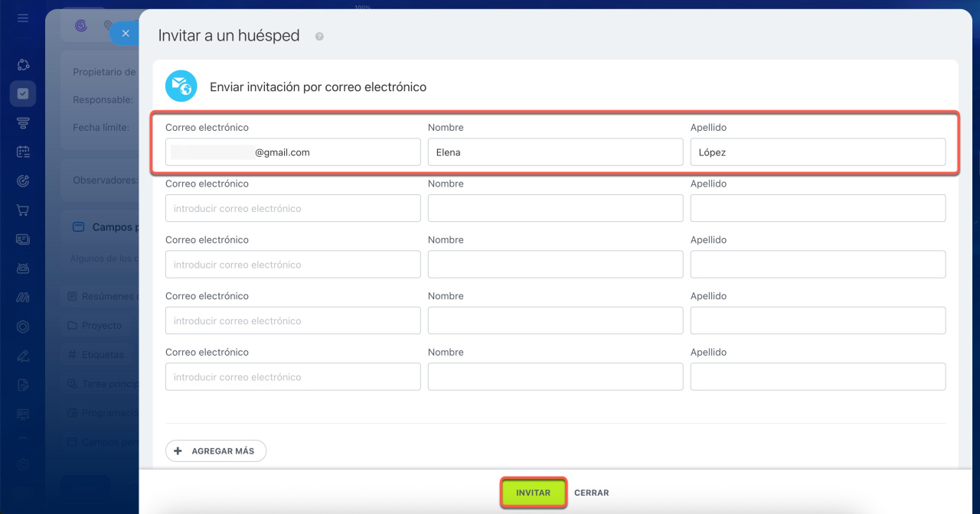The image size is (980, 514).
Task: Focus the fifth row Apellido field
Action: (818, 377)
